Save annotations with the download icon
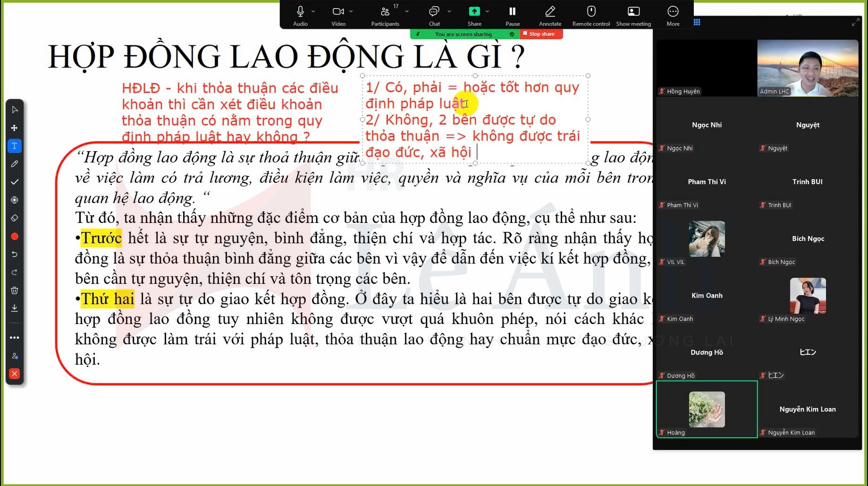Screen dimensions: 868x486 click(x=15, y=308)
